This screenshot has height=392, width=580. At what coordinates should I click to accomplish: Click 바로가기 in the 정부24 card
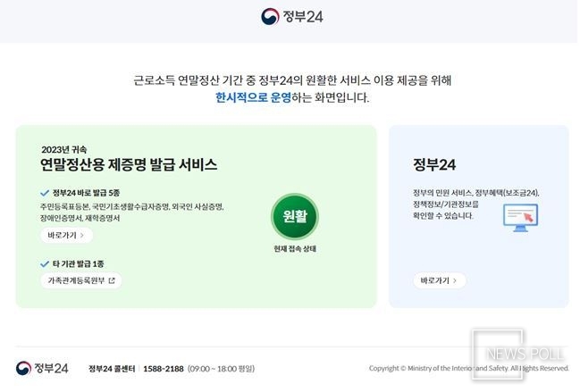(439, 280)
